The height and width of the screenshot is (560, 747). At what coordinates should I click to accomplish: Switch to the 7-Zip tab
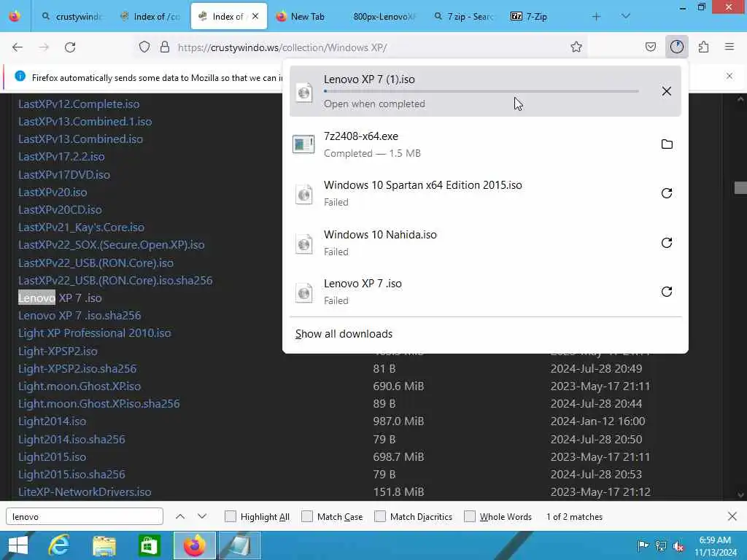tap(542, 17)
